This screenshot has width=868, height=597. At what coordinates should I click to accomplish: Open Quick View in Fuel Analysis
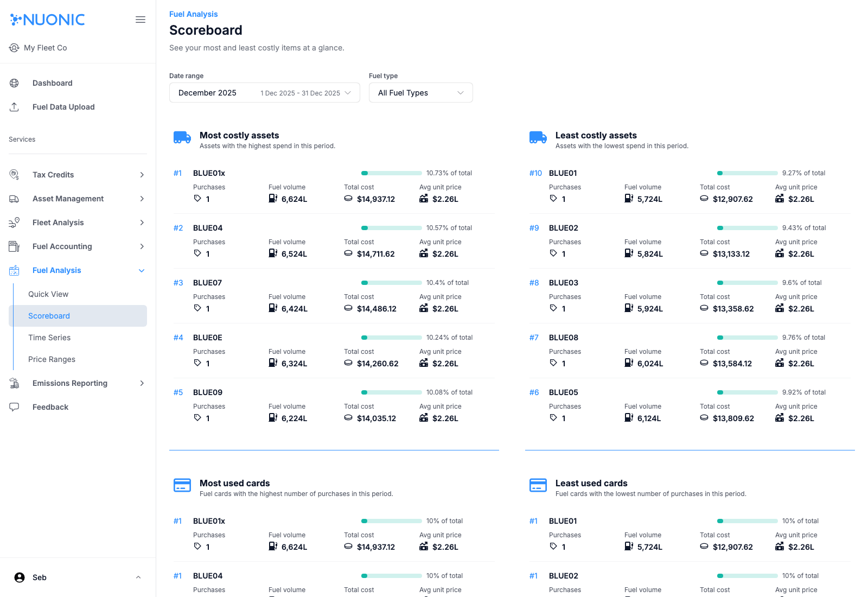(48, 294)
